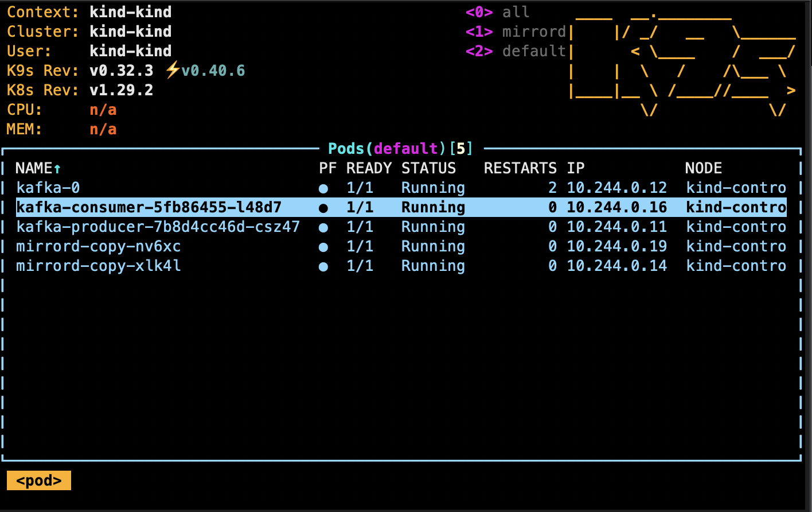812x512 pixels.
Task: Click the READY column header
Action: 369,168
